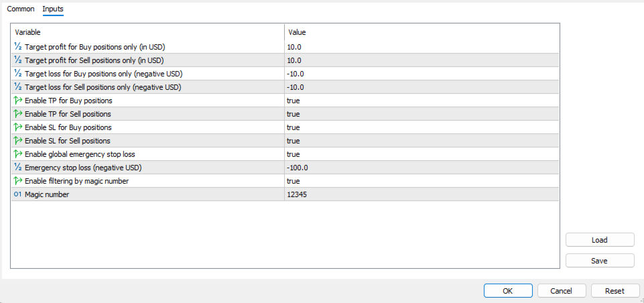Viewport: 644px width, 303px height.
Task: Click the boolean icon for global emergency stop loss
Action: pyautogui.click(x=18, y=154)
